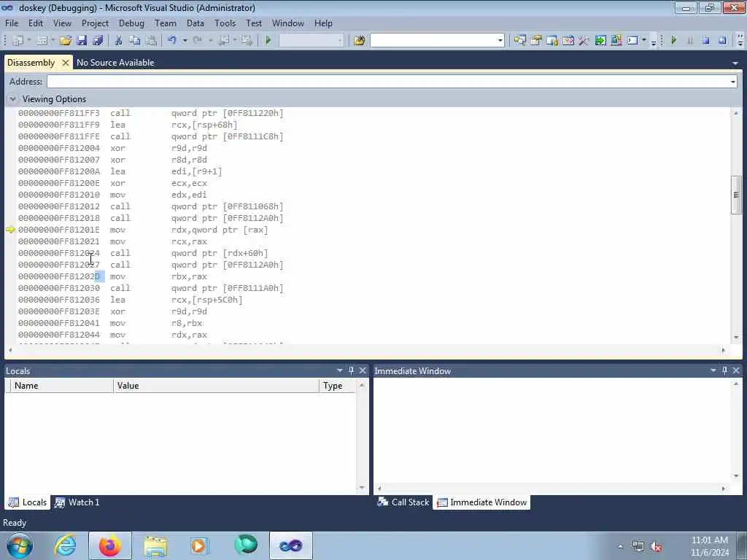Click the green Start Debugging arrow in the standard toolbar

click(x=268, y=41)
